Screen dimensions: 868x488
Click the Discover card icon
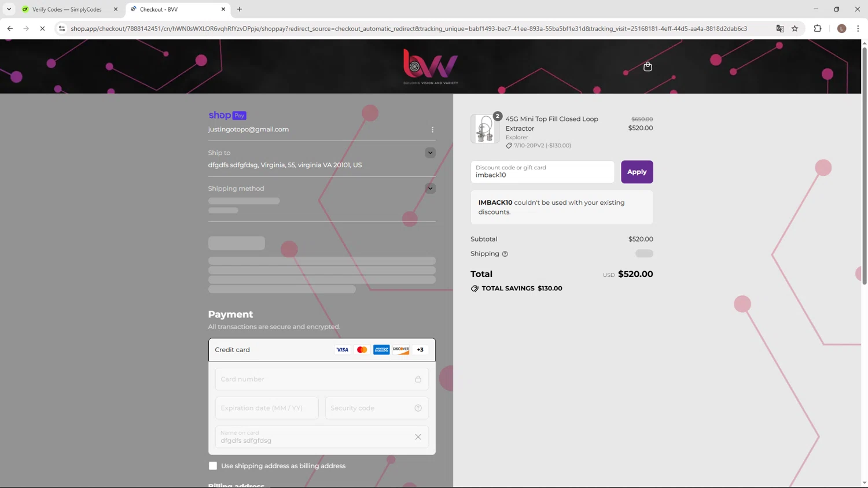pos(401,350)
